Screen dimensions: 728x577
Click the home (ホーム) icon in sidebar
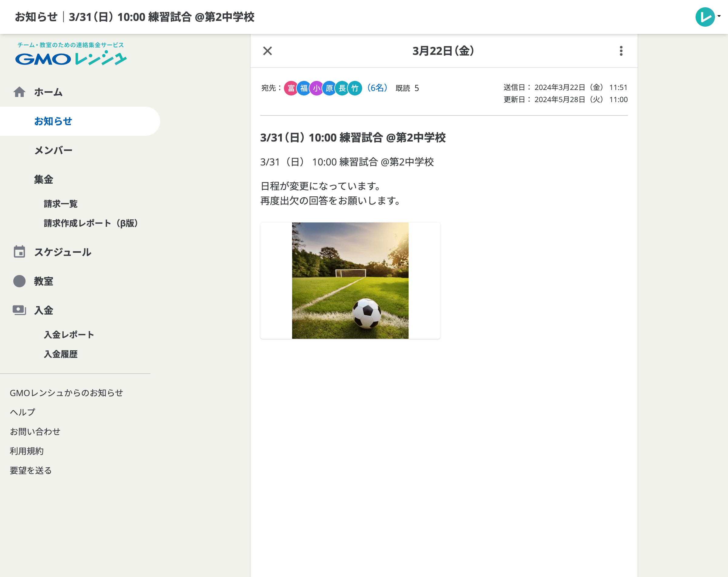[x=20, y=92]
